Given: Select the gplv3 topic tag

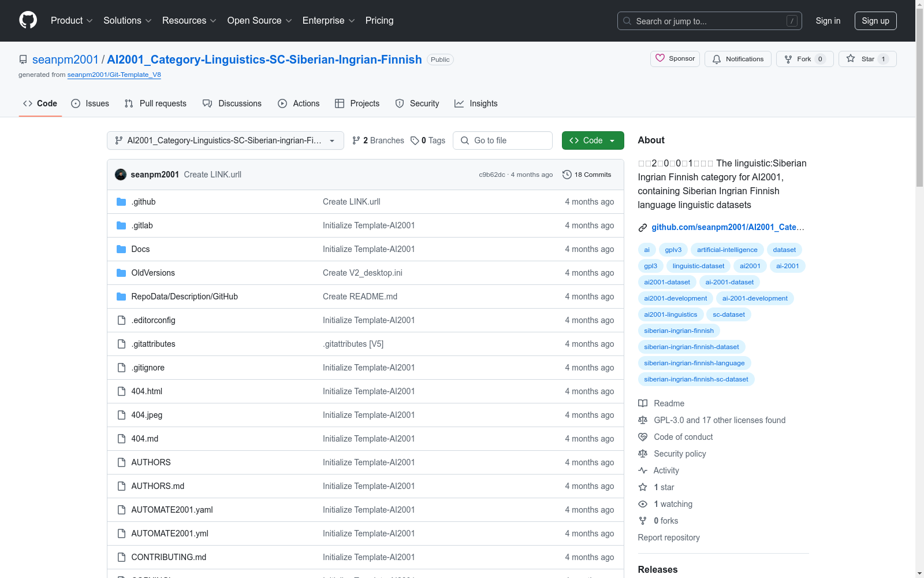Looking at the screenshot, I should pos(673,250).
